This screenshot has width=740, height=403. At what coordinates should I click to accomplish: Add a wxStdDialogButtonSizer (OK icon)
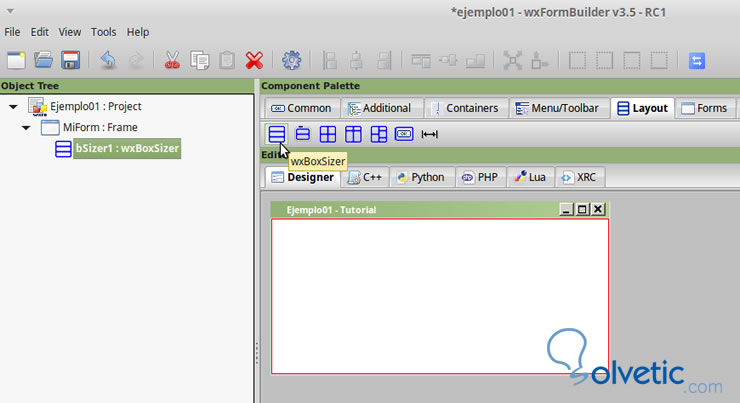404,134
